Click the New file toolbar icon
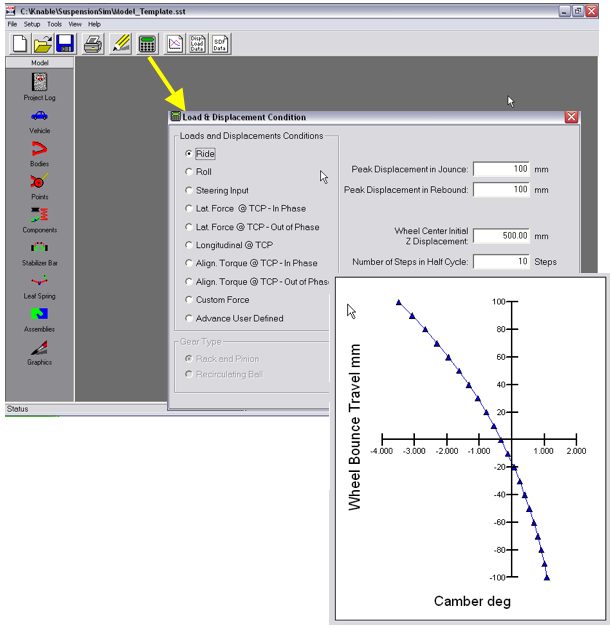Viewport: 612px width, 627px height. [x=20, y=44]
